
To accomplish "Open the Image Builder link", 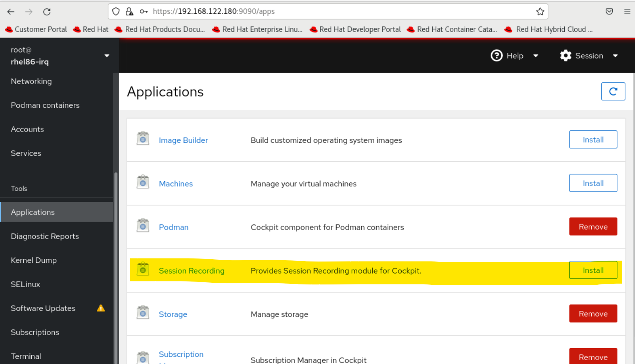I will pyautogui.click(x=183, y=140).
